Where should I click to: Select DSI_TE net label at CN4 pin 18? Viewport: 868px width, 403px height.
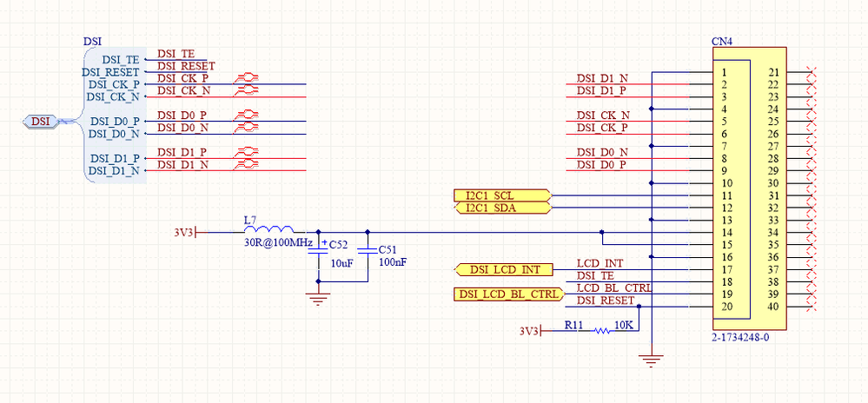point(595,275)
